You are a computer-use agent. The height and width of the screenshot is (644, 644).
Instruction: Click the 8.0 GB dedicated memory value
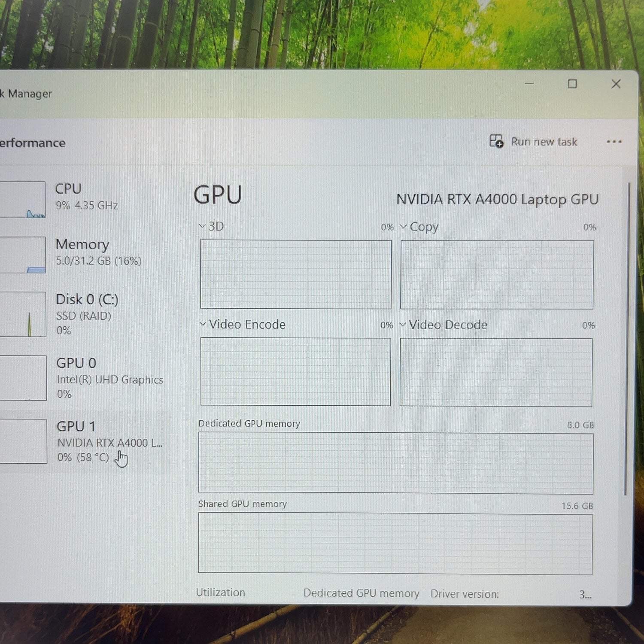(580, 425)
